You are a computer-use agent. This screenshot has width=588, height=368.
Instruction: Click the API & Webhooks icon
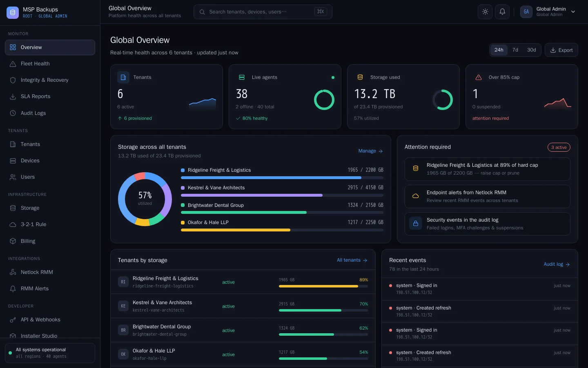click(x=13, y=320)
